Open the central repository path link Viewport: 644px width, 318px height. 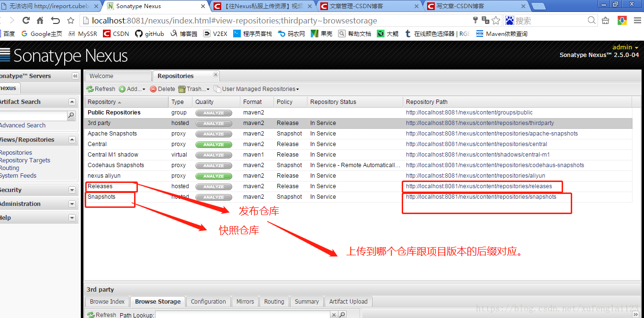click(476, 144)
